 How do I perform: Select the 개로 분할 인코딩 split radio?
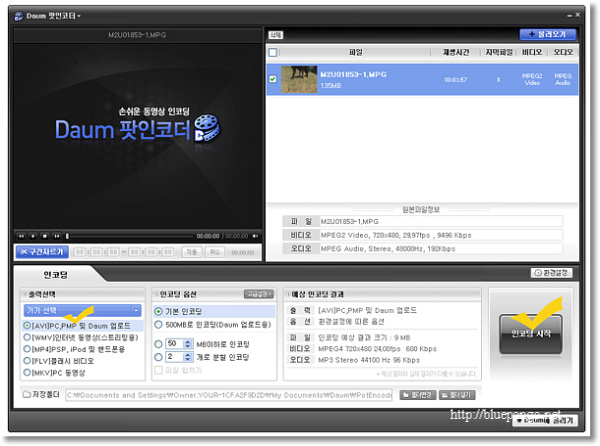158,357
